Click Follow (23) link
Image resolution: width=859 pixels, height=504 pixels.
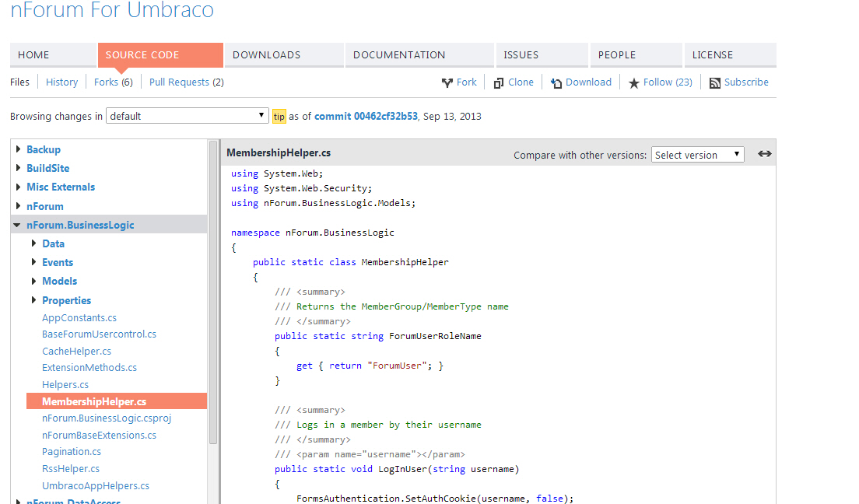click(x=668, y=82)
